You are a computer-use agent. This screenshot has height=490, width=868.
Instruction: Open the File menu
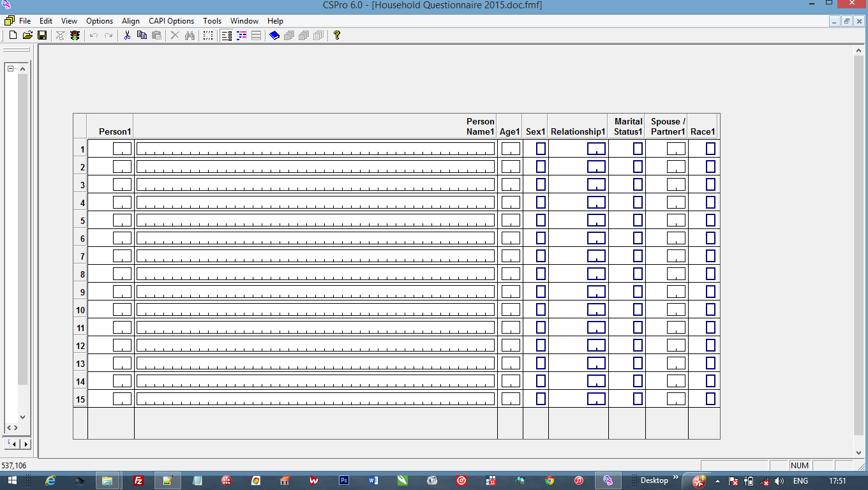(25, 21)
